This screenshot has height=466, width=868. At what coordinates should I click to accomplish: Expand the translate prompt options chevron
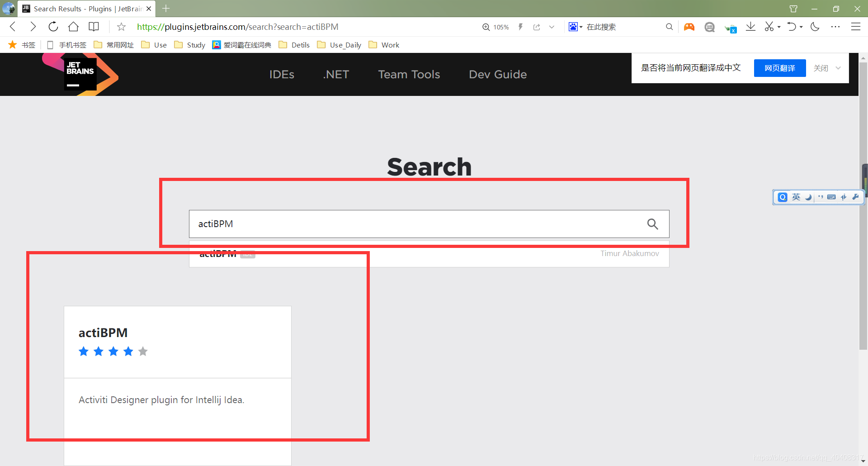click(838, 68)
